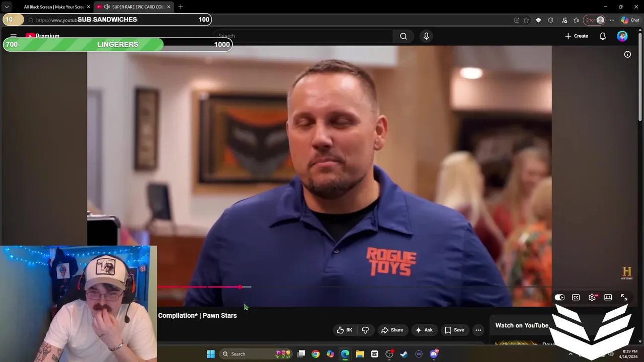Click the Error profile button
Viewport: 644px width, 362px height.
coord(594,20)
